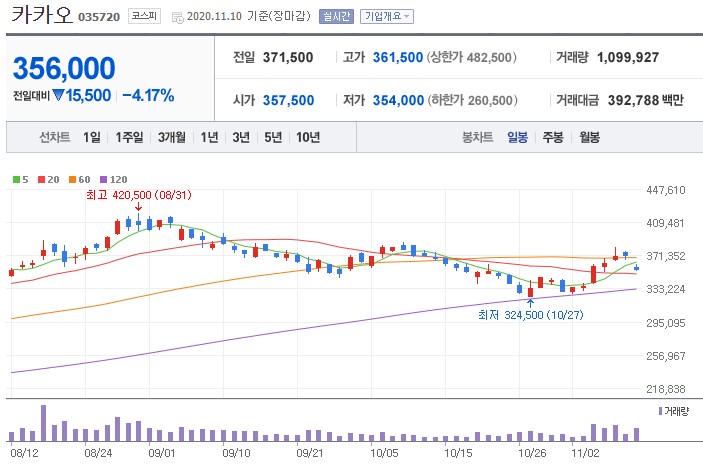The image size is (703, 465).
Task: Click the current price 356,000
Action: click(64, 68)
